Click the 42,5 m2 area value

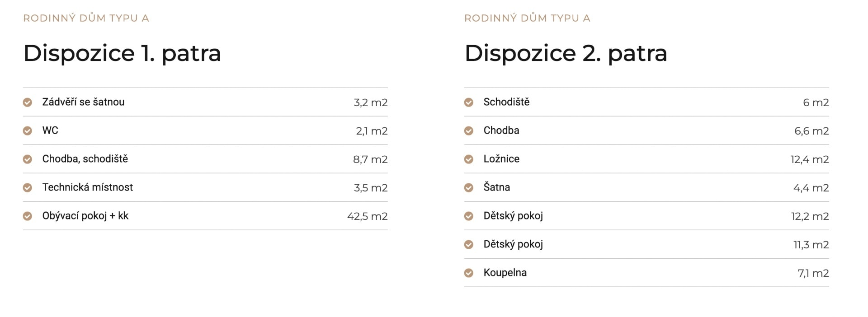pyautogui.click(x=367, y=216)
